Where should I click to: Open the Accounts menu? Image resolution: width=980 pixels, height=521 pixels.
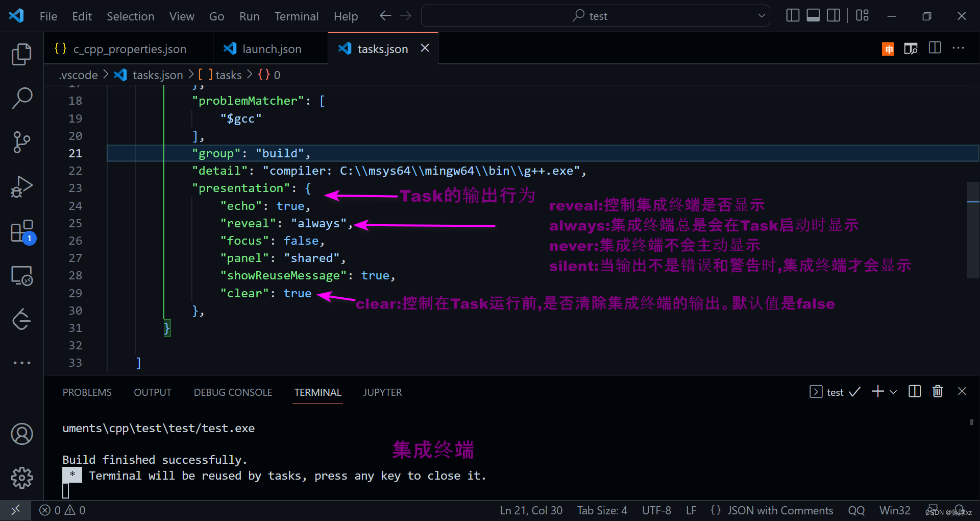pyautogui.click(x=21, y=434)
